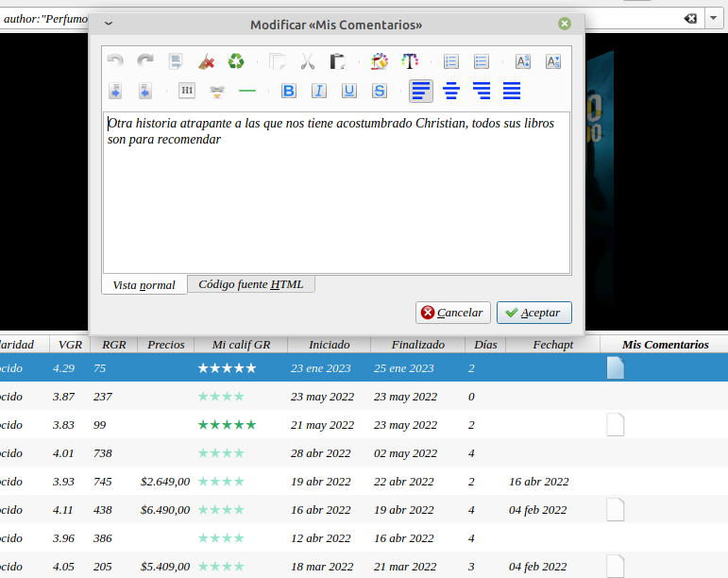Align text right
The width and height of the screenshot is (728, 578).
[x=482, y=91]
